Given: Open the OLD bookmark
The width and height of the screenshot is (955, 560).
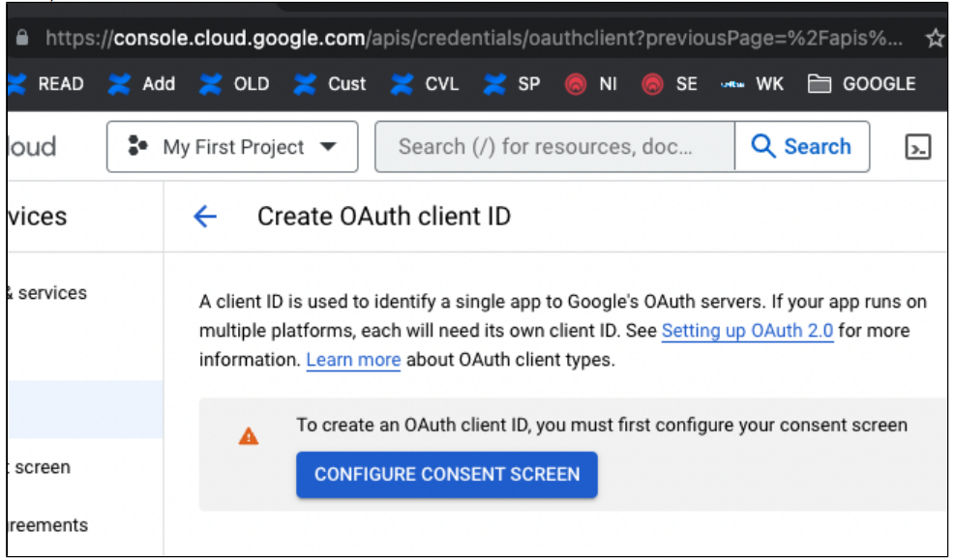Looking at the screenshot, I should click(x=235, y=84).
